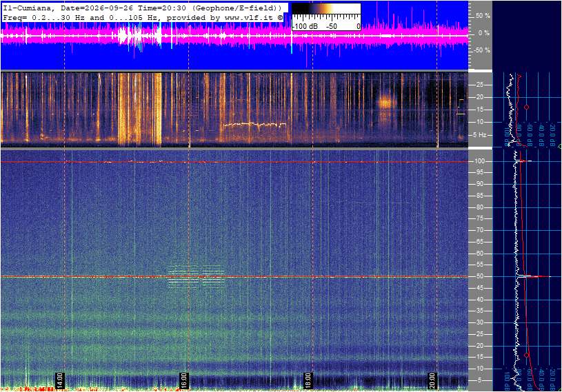Image resolution: width=562 pixels, height=392 pixels.
Task: Click the '50' Hz frequency label
Action: click(x=479, y=276)
